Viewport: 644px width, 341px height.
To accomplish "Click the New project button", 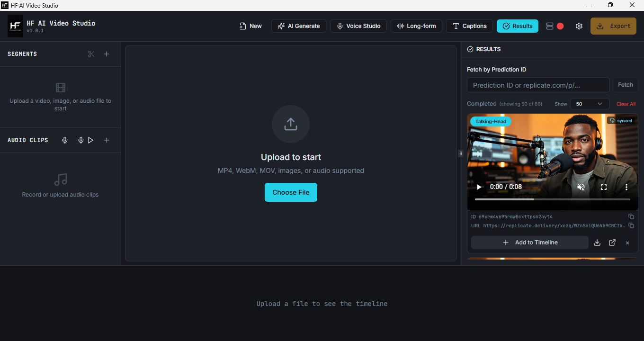I will coord(250,26).
